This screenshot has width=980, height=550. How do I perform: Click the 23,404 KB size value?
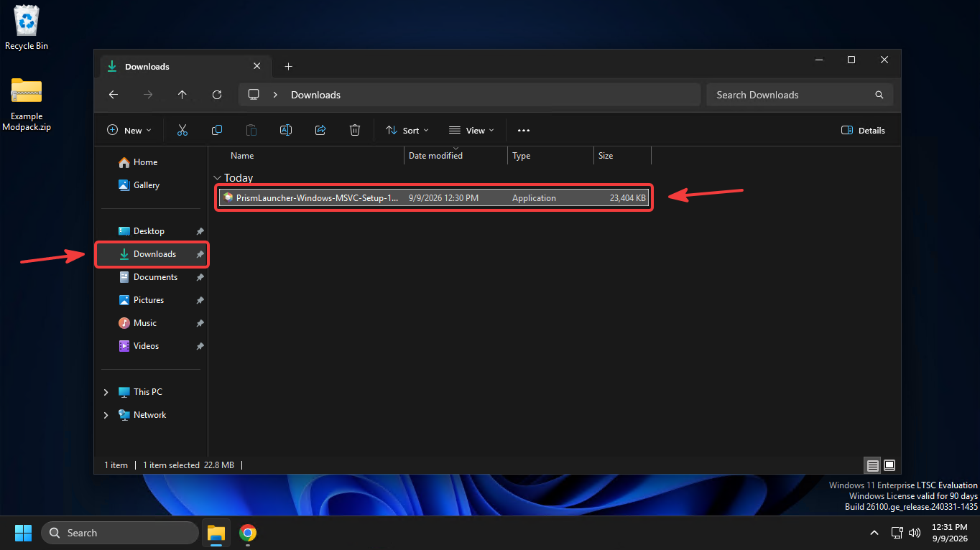627,197
